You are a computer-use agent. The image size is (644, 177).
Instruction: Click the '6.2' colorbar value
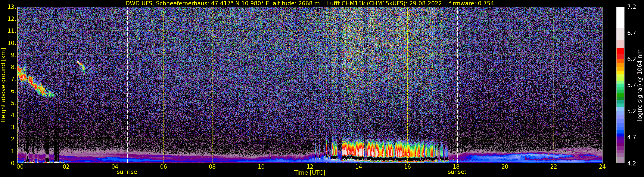coord(632,59)
